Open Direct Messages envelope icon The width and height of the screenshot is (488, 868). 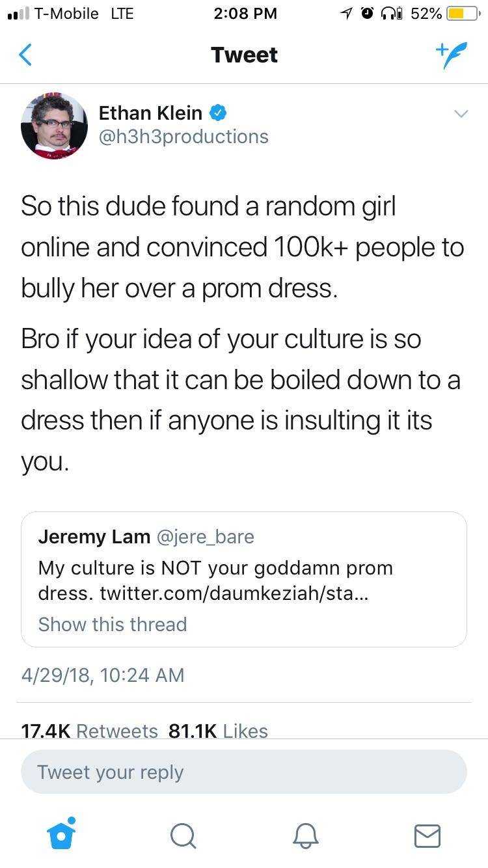427,837
